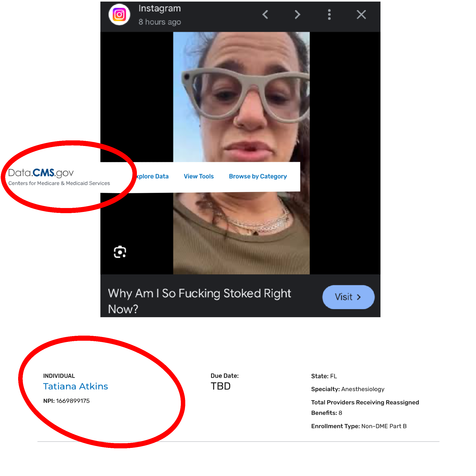476x476 pixels.
Task: Open the three-dot more options menu
Action: tap(329, 15)
